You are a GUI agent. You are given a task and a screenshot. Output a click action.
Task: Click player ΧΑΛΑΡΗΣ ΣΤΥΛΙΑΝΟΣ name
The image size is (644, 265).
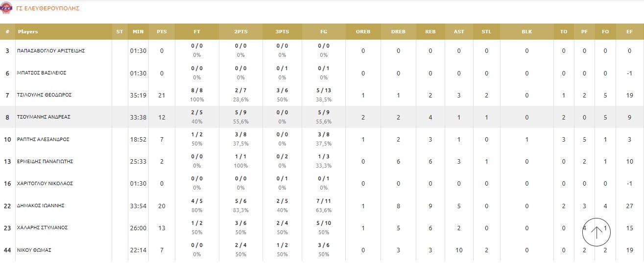pos(42,228)
